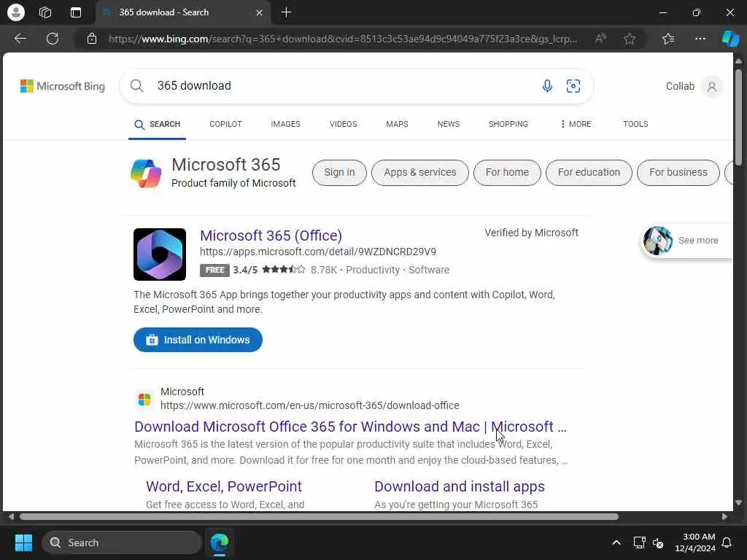Click the Sign in pill button

coord(339,172)
